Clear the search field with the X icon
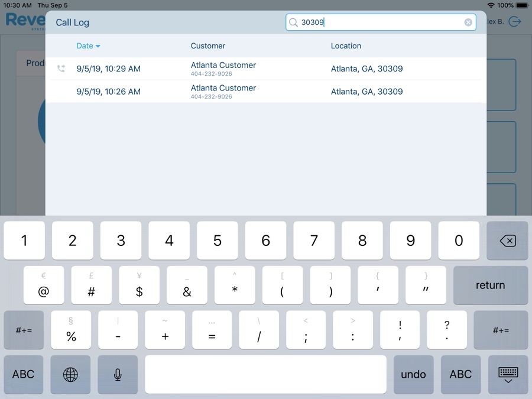The image size is (532, 399). (x=468, y=22)
